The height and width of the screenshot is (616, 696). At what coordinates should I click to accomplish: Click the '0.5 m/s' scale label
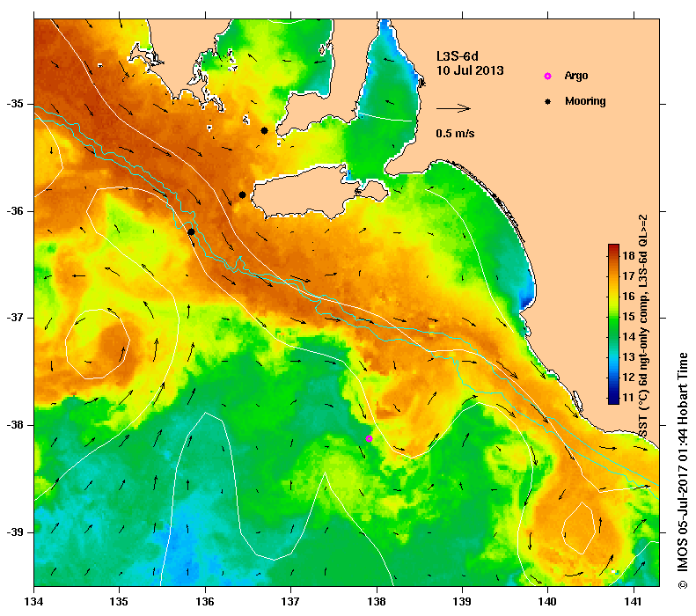point(455,134)
